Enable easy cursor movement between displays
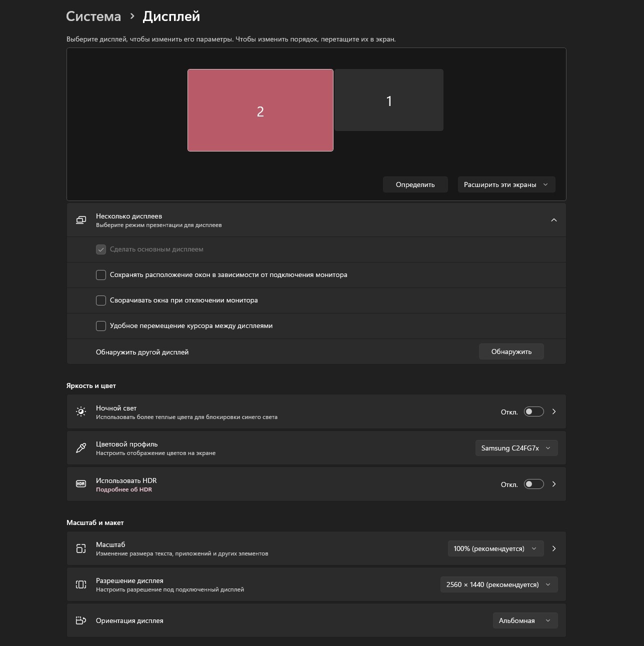Image resolution: width=644 pixels, height=646 pixels. point(101,326)
